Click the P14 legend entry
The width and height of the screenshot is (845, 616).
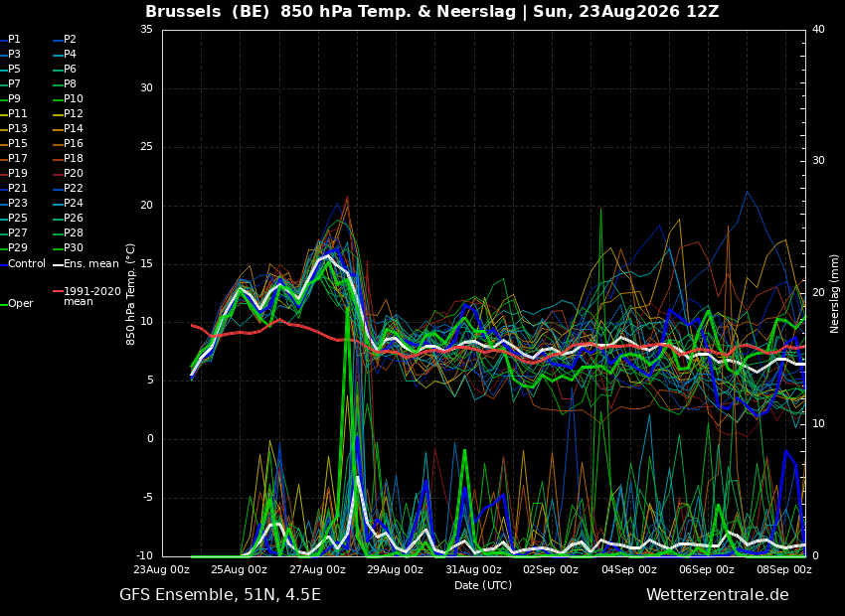(68, 129)
